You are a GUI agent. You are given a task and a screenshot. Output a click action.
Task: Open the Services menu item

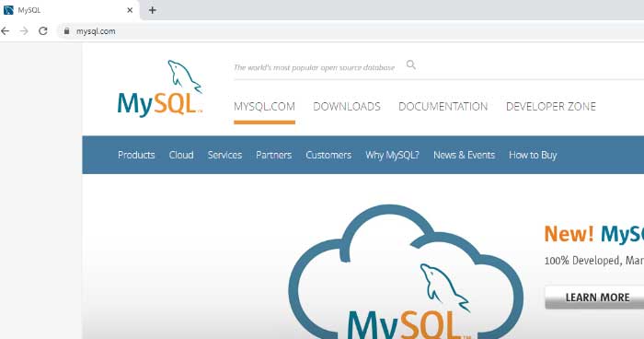pos(224,155)
